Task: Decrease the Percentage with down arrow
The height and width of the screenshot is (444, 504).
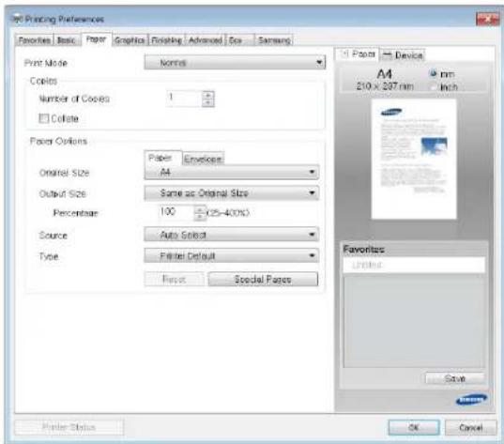Action: pos(200,217)
